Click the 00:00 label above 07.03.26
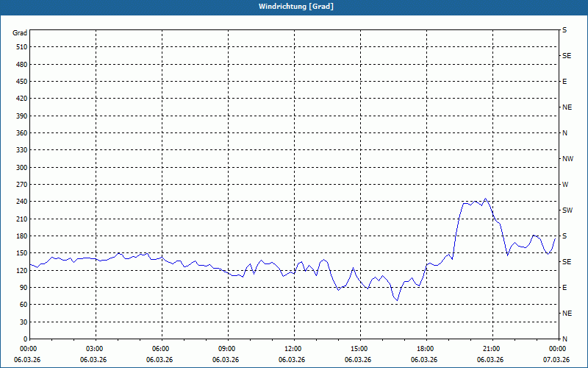This screenshot has width=588, height=368. click(x=558, y=349)
